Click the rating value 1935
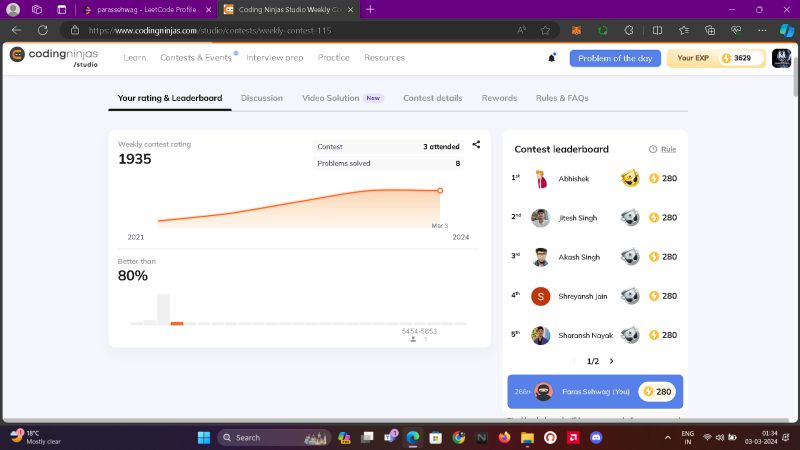Image resolution: width=800 pixels, height=450 pixels. click(x=135, y=159)
